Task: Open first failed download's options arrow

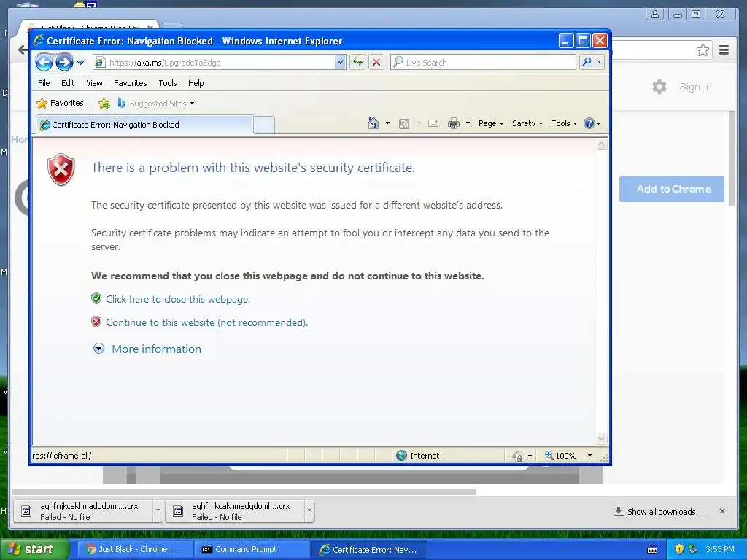Action: [x=158, y=511]
